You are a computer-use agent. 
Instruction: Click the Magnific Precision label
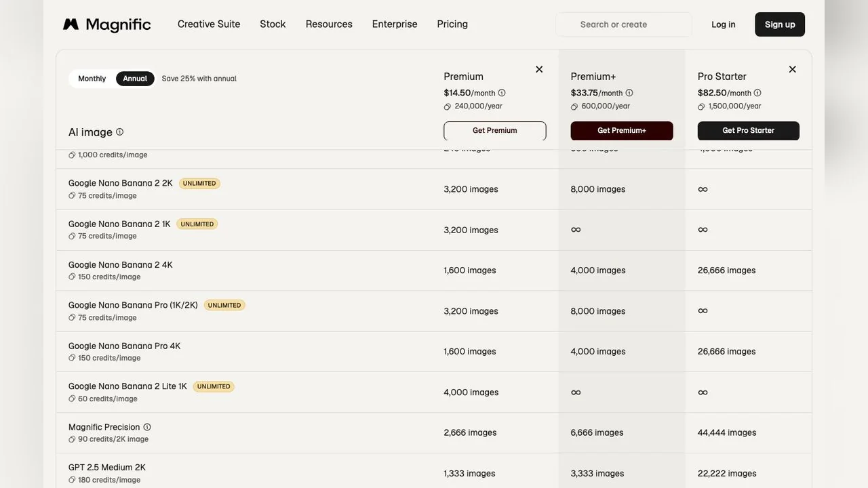[x=104, y=427]
